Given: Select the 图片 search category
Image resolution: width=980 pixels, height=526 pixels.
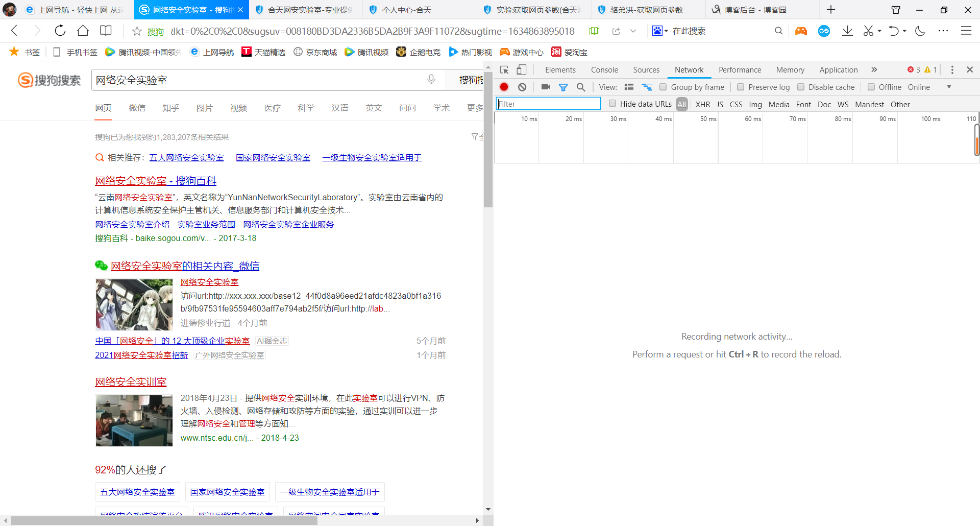Looking at the screenshot, I should 204,108.
